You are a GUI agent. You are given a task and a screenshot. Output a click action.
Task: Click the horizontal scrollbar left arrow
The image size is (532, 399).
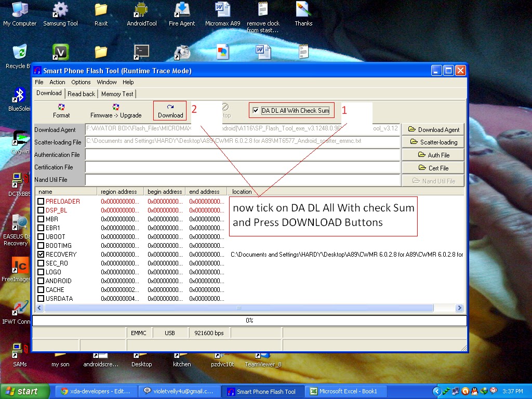click(39, 308)
